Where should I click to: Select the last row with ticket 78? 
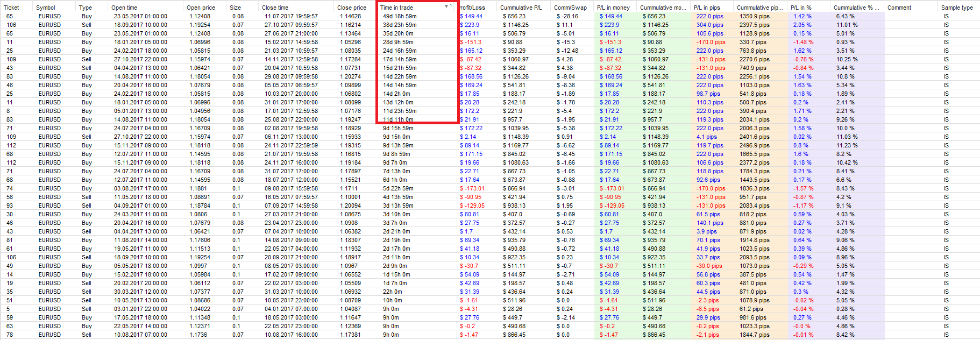click(x=490, y=335)
